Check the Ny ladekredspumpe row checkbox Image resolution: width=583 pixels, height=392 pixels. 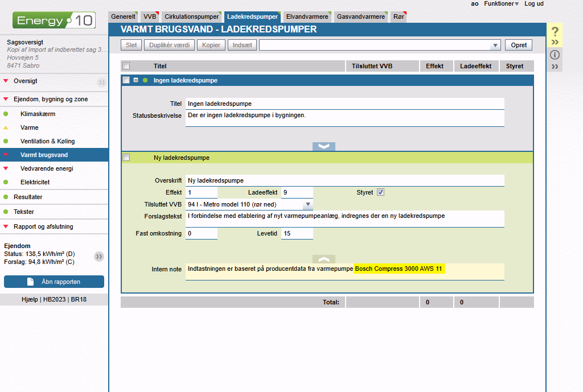click(126, 158)
